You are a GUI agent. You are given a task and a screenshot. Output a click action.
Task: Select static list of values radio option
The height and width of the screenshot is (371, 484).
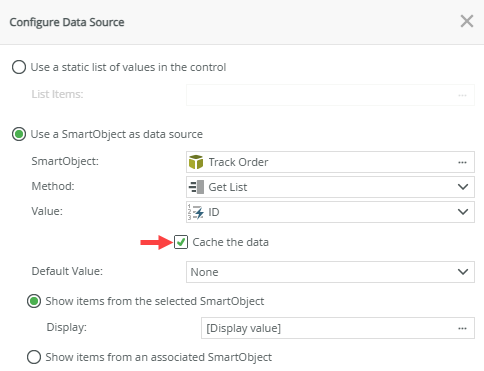pos(19,67)
